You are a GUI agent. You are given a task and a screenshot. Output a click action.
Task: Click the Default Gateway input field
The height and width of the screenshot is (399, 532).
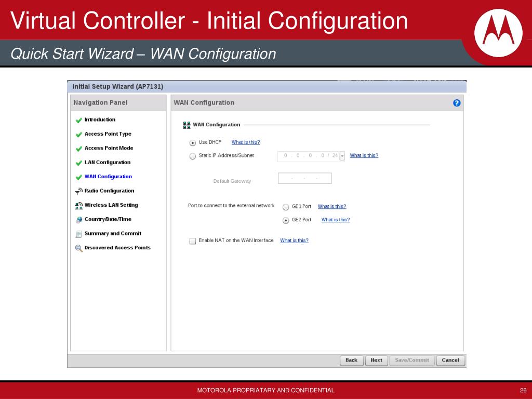pyautogui.click(x=304, y=179)
